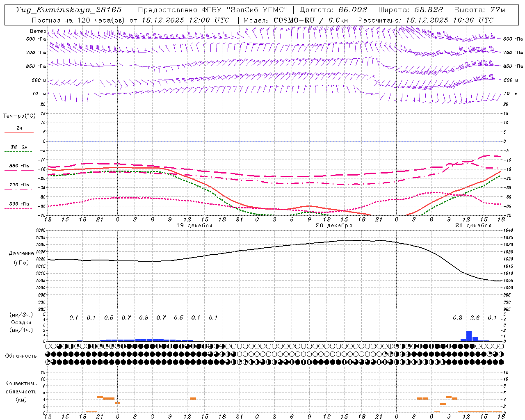This screenshot has width=525, height=420.
Task: Click the Рассчитано 16:36 UTC calculation timestamp
Action: click(x=450, y=20)
